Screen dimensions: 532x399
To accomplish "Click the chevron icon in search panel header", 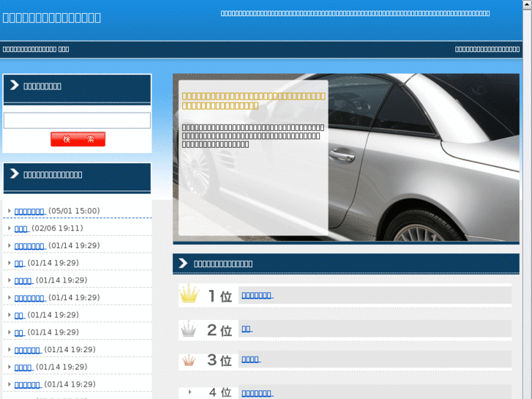I will (14, 85).
